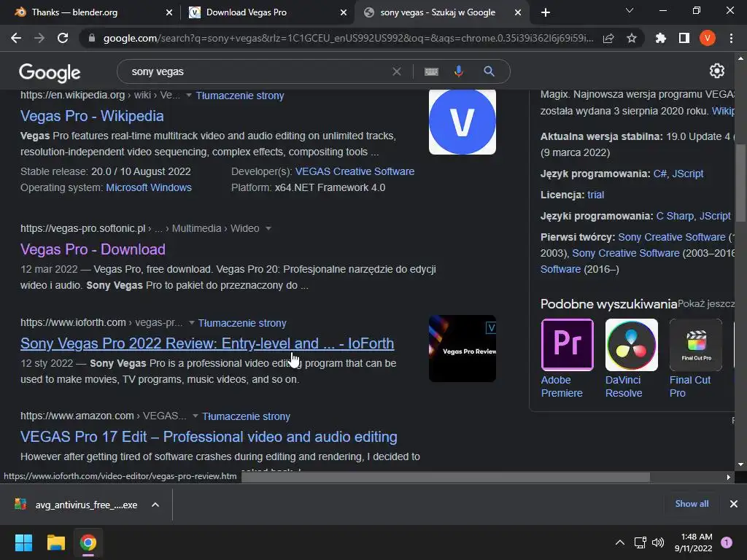
Task: Show hidden system tray icons
Action: click(620, 542)
